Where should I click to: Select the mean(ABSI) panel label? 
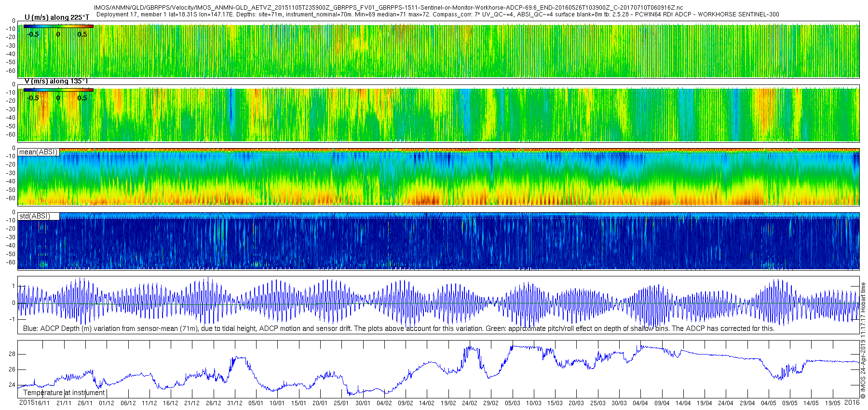pyautogui.click(x=38, y=152)
